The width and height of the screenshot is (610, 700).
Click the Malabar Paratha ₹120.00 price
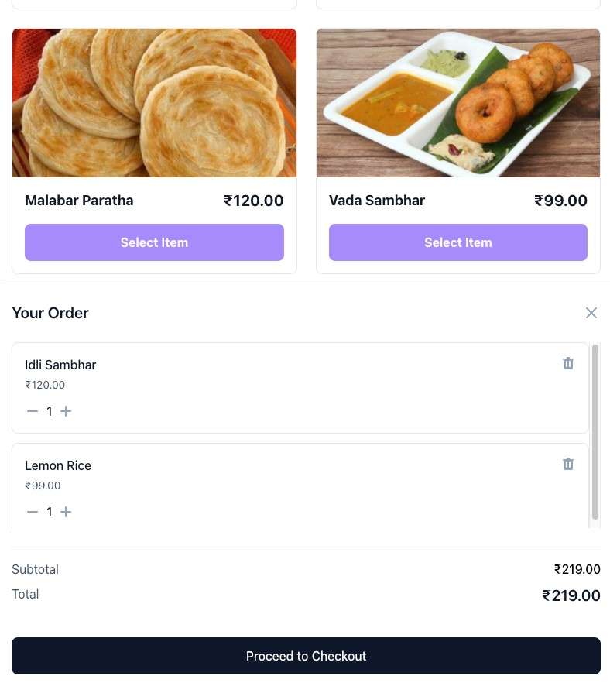point(254,201)
